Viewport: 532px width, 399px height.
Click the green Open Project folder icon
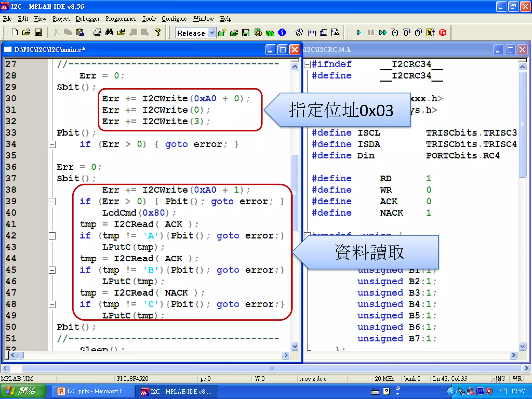click(234, 33)
